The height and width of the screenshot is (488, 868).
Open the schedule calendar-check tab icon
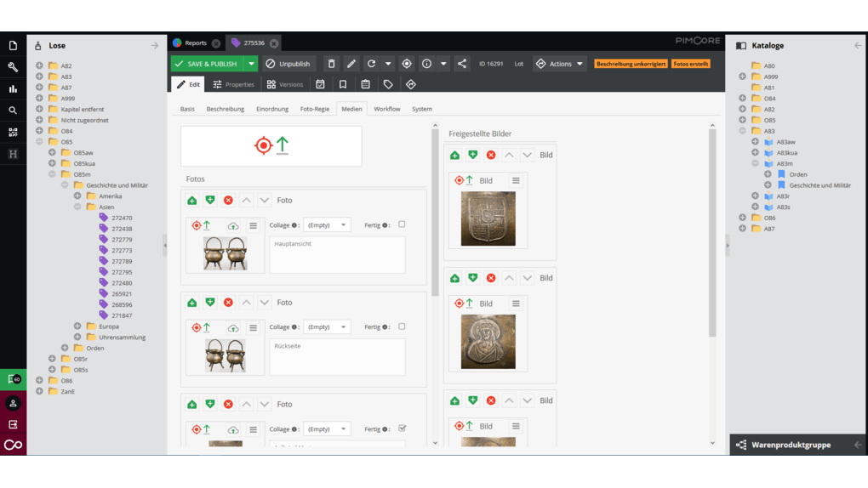(320, 84)
